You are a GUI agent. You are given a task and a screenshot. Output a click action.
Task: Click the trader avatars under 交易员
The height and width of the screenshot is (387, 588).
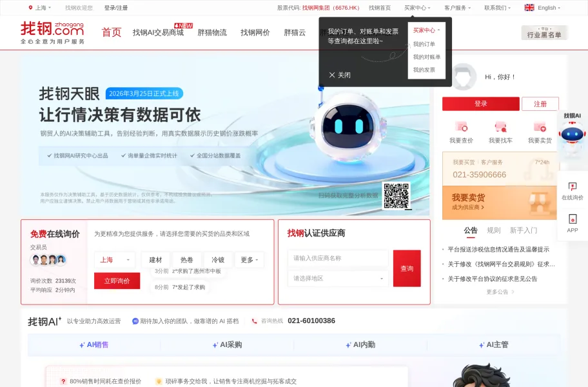coord(48,259)
